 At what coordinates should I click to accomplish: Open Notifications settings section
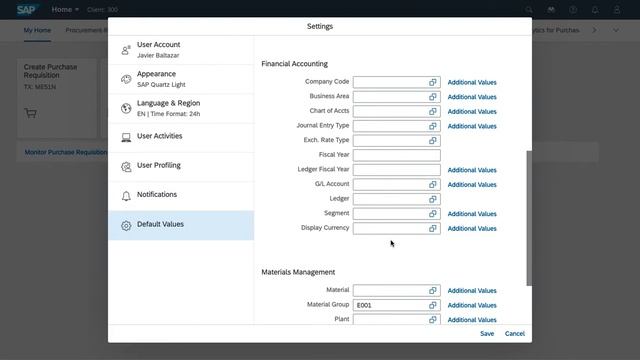pyautogui.click(x=181, y=196)
